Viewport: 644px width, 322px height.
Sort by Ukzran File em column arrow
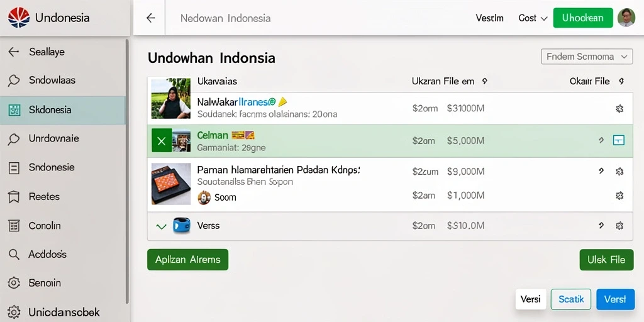click(484, 81)
